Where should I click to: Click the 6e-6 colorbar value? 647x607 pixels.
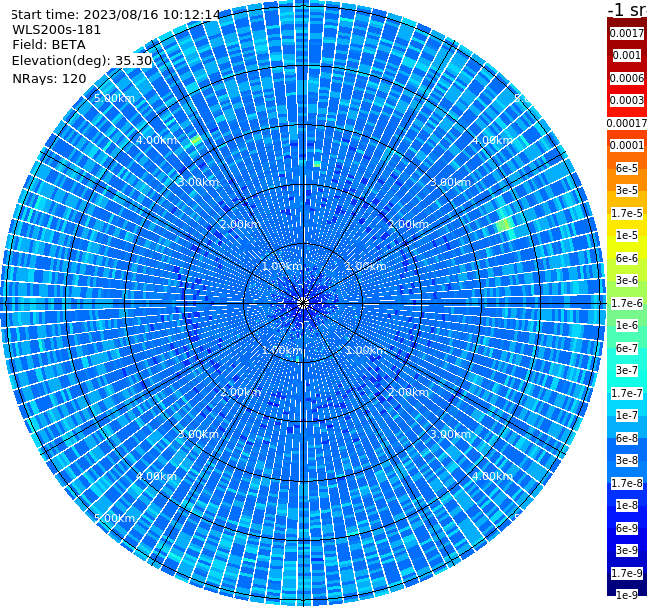pos(627,258)
